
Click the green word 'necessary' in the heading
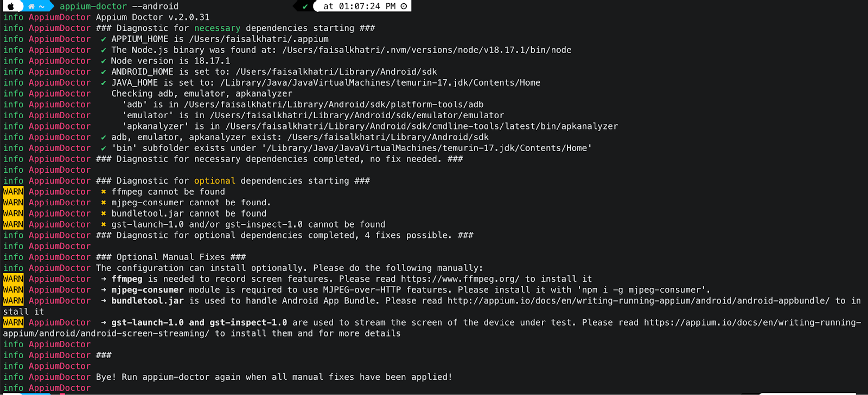[x=217, y=28]
